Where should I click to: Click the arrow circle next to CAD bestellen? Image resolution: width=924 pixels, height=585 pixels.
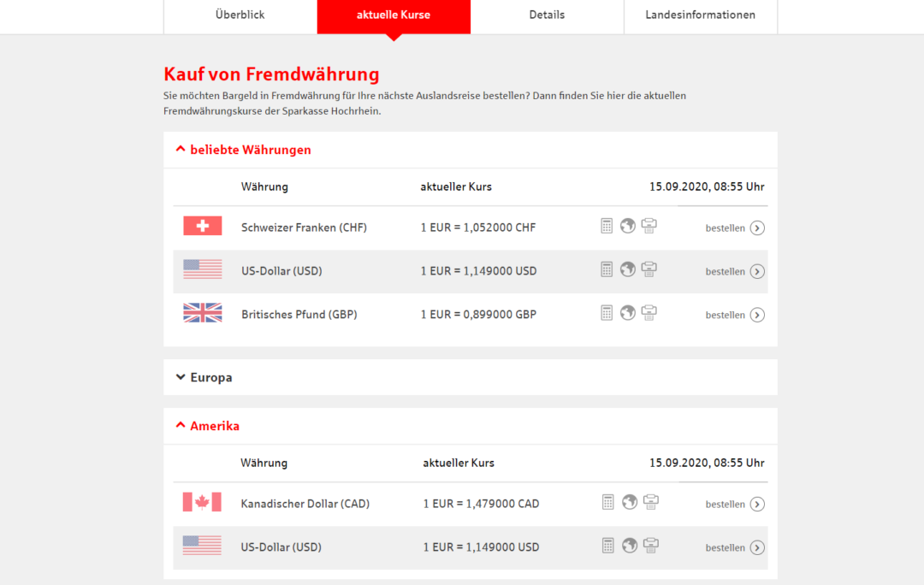click(757, 504)
